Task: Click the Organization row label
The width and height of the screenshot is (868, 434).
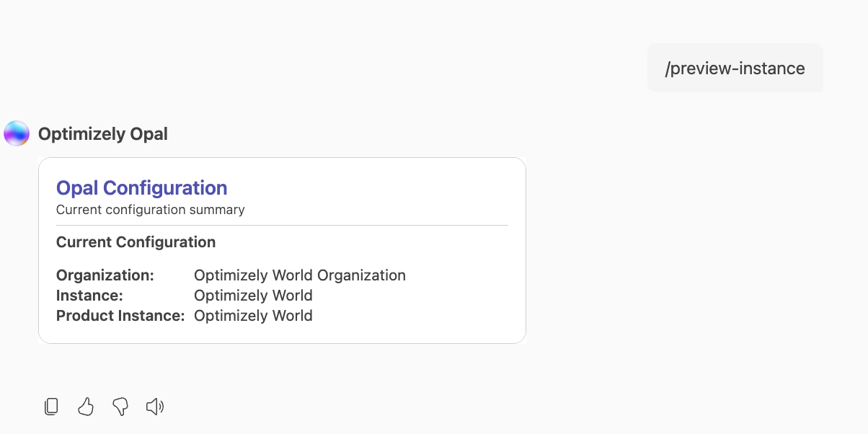Action: point(105,275)
